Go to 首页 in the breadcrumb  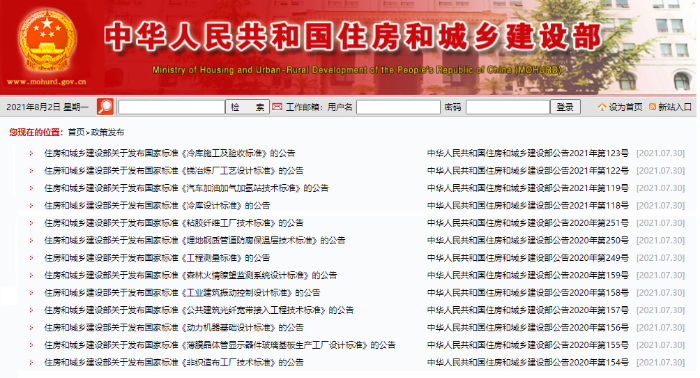pos(76,132)
